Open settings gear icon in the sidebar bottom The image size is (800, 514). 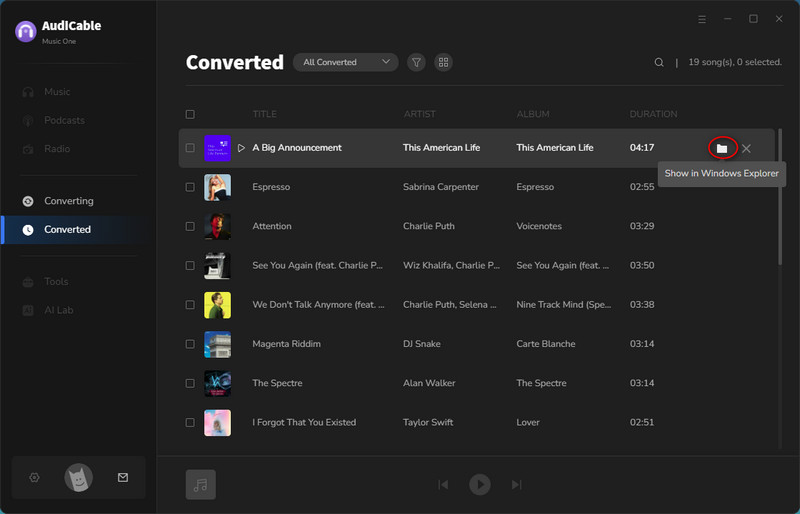34,477
